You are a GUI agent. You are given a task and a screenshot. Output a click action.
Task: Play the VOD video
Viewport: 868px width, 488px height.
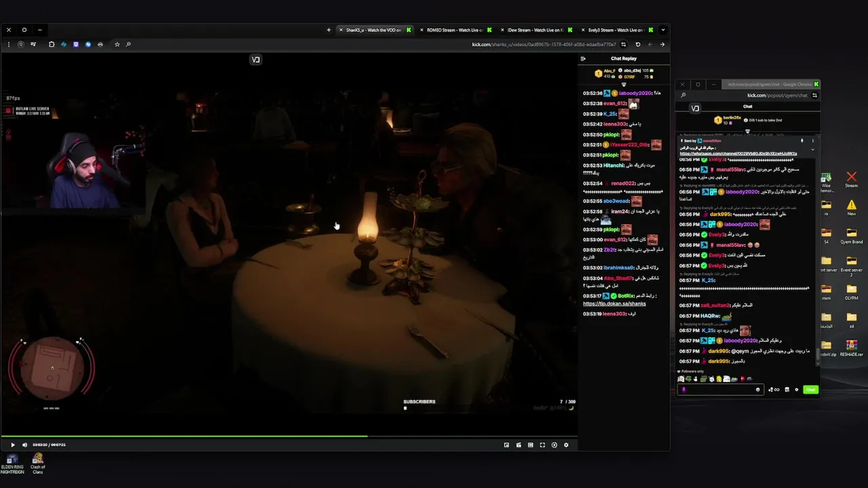pyautogui.click(x=12, y=445)
